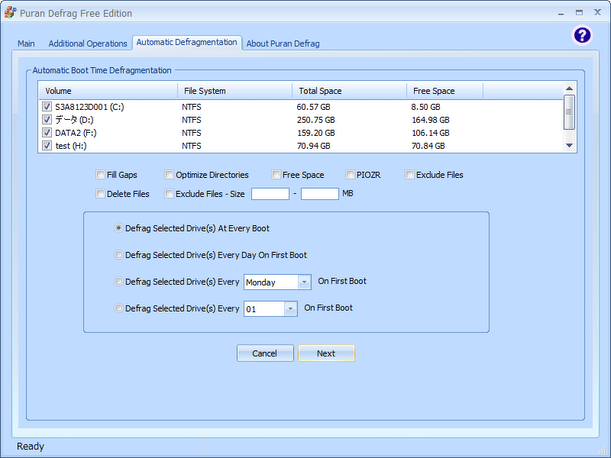The height and width of the screenshot is (458, 611).
Task: Close the Puran Defrag window
Action: pos(597,12)
